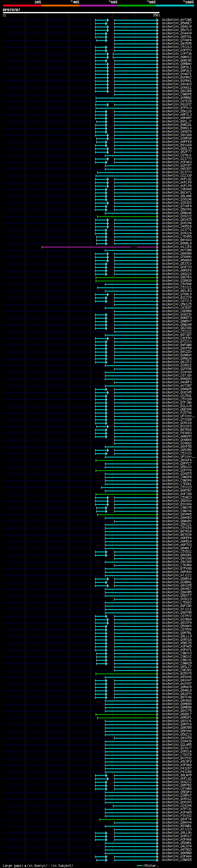Select hit label UniRef100_Q39822

pyautogui.click(x=176, y=365)
